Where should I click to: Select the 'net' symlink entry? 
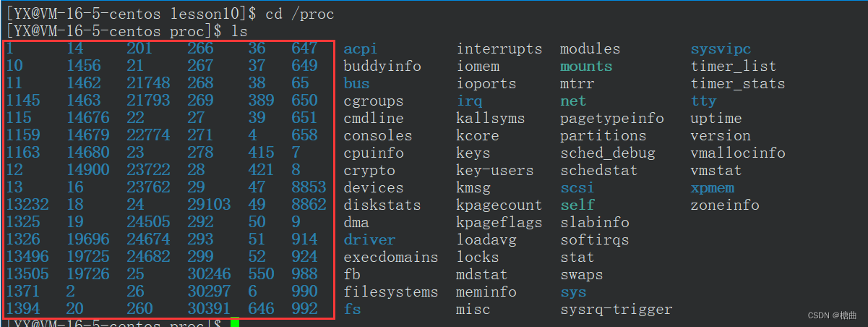pyautogui.click(x=573, y=101)
